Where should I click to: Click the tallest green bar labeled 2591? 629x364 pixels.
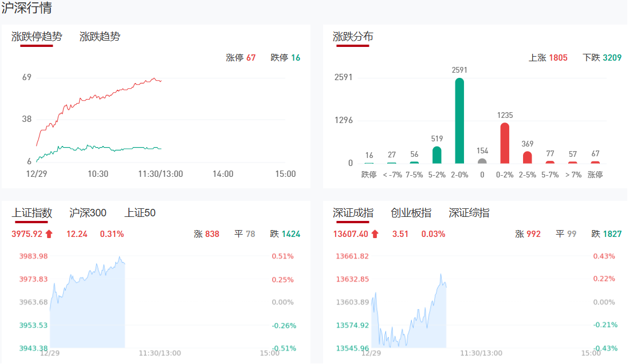point(459,121)
